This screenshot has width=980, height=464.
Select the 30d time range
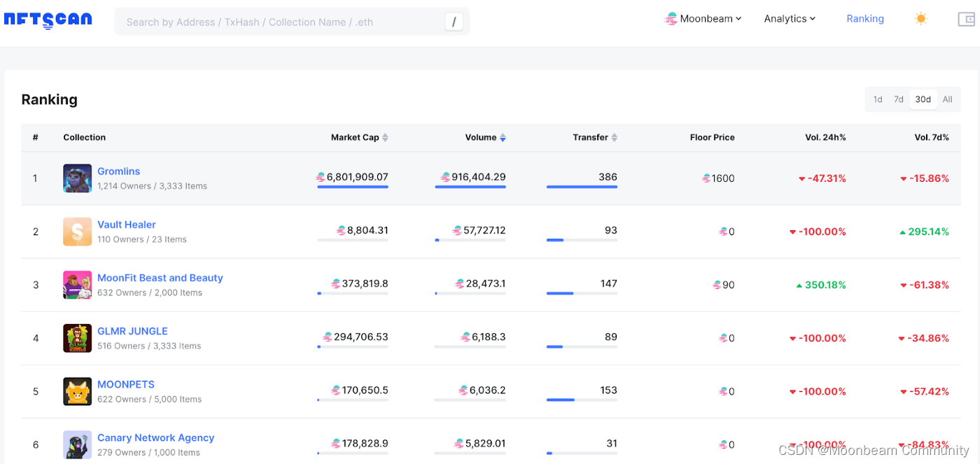click(923, 99)
